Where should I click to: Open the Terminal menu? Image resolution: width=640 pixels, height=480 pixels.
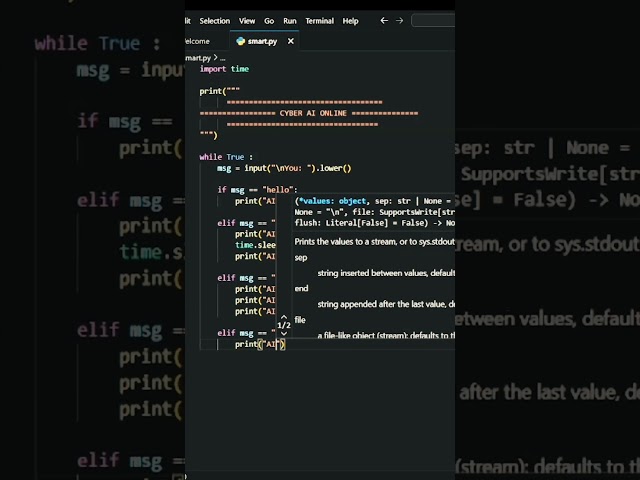[320, 21]
